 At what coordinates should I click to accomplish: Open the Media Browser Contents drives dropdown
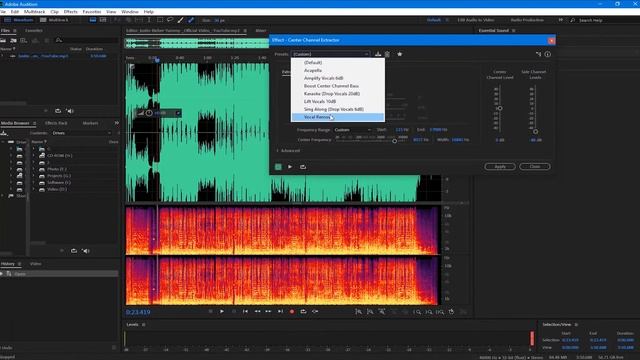pos(82,133)
